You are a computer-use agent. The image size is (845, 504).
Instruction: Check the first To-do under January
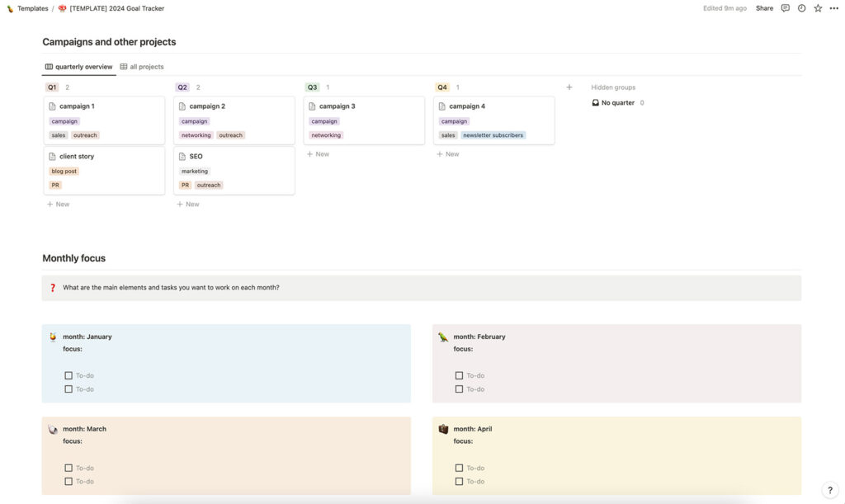pos(68,374)
